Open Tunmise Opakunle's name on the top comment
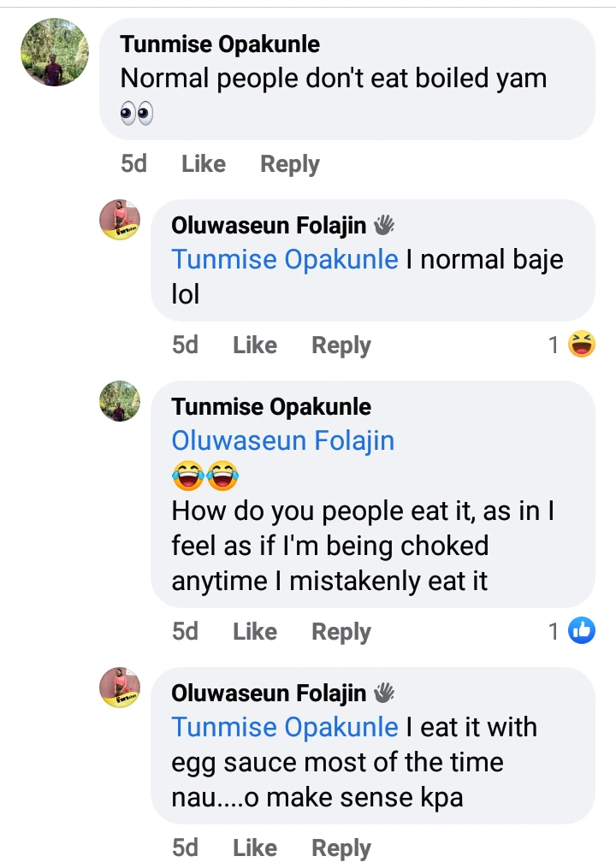The image size is (616, 868). pyautogui.click(x=220, y=44)
